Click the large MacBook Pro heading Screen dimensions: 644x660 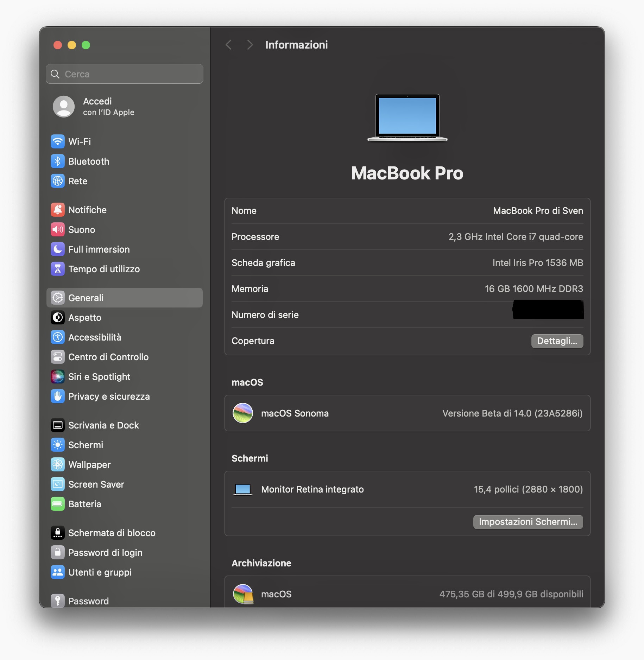pyautogui.click(x=407, y=173)
